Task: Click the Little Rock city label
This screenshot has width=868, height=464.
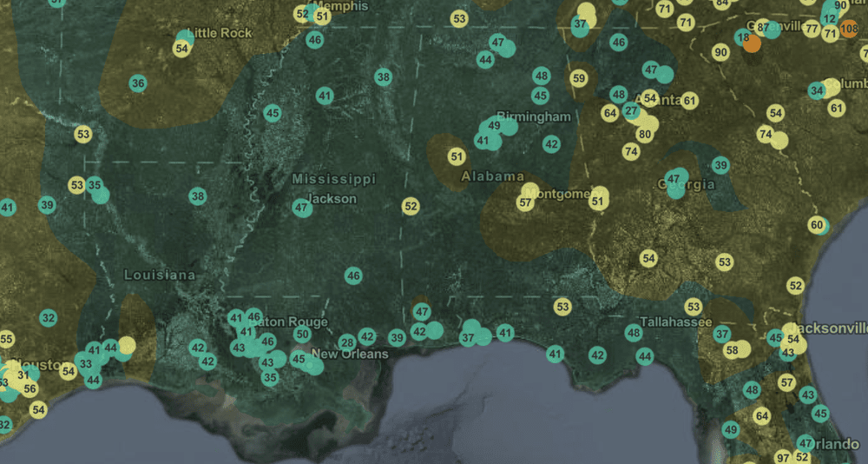Action: 220,33
